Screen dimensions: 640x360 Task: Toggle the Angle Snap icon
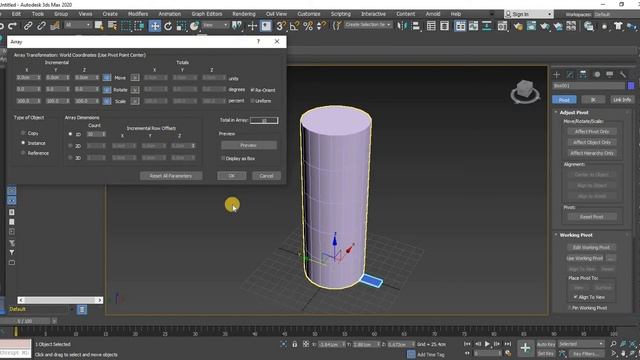[x=294, y=26]
